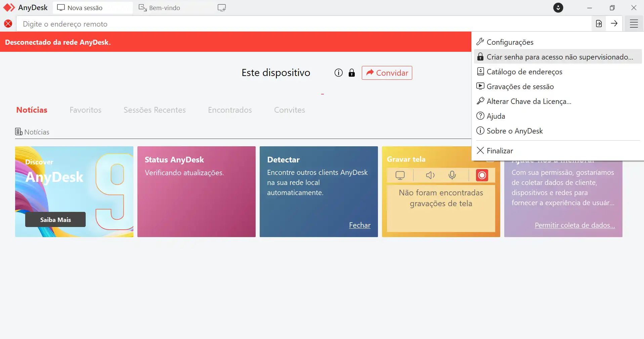Toggle the speaker audio icon in Gravar tela
The width and height of the screenshot is (644, 339).
(430, 175)
